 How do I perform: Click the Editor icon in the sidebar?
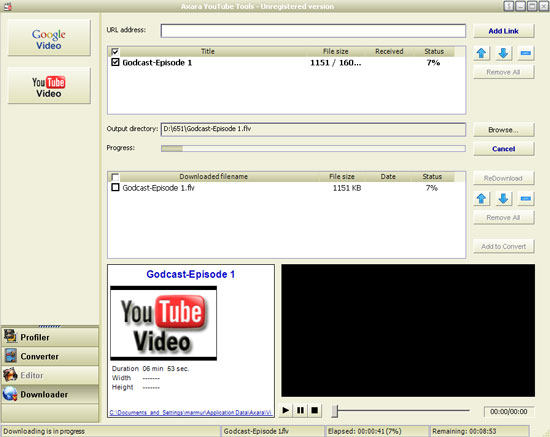tap(10, 375)
